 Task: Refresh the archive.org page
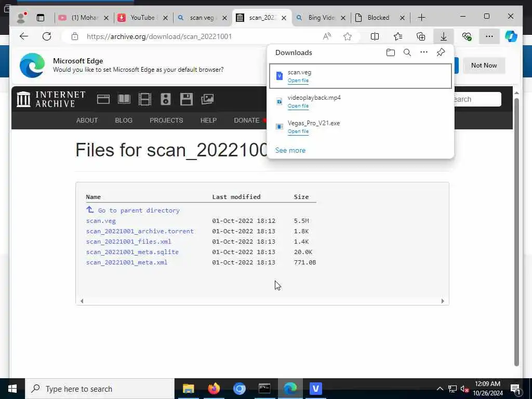pos(47,36)
